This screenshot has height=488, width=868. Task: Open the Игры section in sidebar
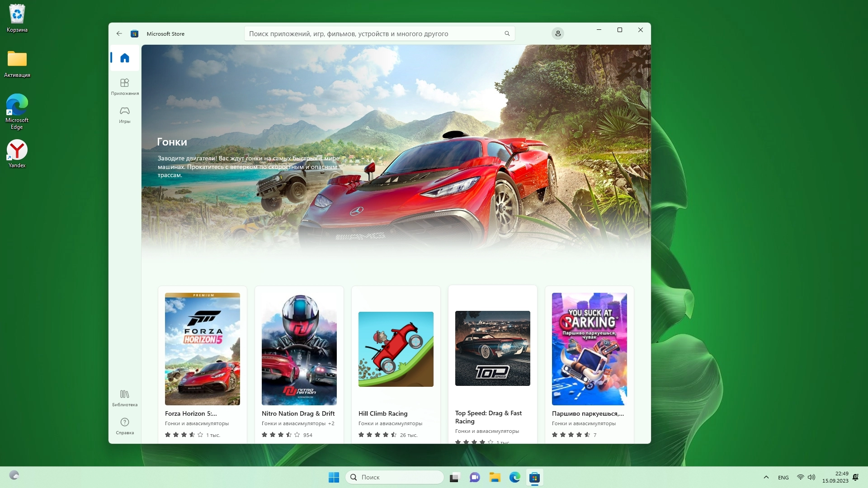pos(125,114)
